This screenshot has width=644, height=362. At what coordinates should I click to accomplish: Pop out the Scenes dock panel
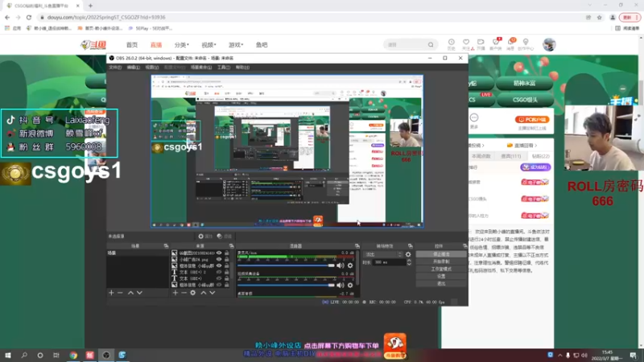click(166, 246)
